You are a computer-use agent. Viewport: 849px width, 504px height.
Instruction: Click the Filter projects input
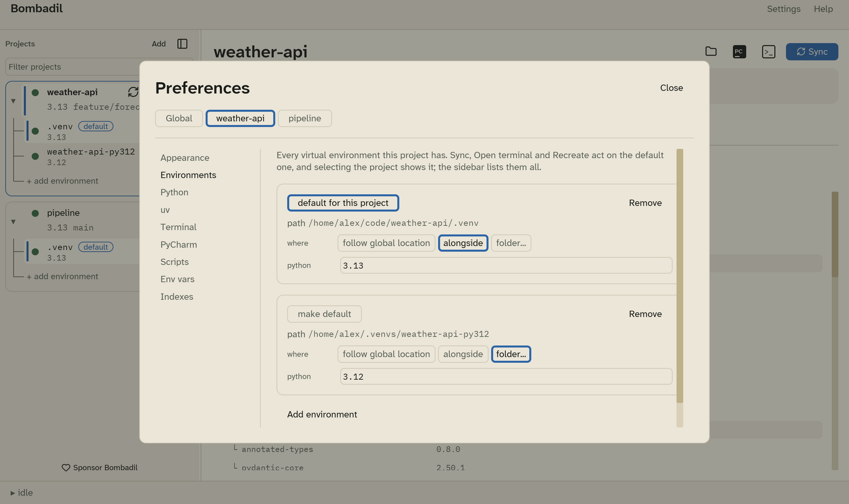[73, 67]
